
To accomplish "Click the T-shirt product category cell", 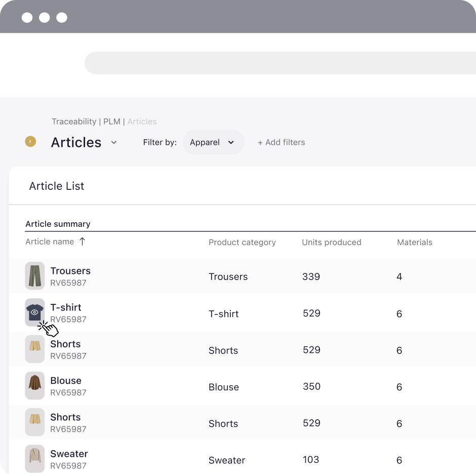I will coord(224,313).
